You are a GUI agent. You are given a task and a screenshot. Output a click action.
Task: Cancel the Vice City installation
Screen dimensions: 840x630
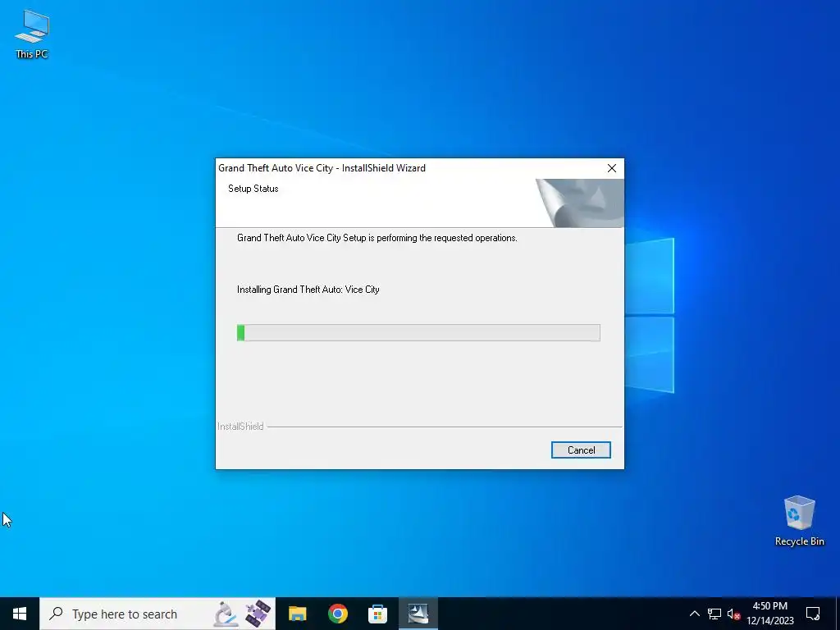pyautogui.click(x=581, y=450)
